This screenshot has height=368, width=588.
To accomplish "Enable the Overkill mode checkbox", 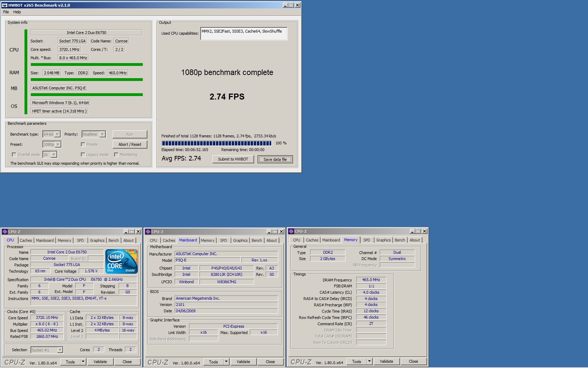I will coord(14,155).
